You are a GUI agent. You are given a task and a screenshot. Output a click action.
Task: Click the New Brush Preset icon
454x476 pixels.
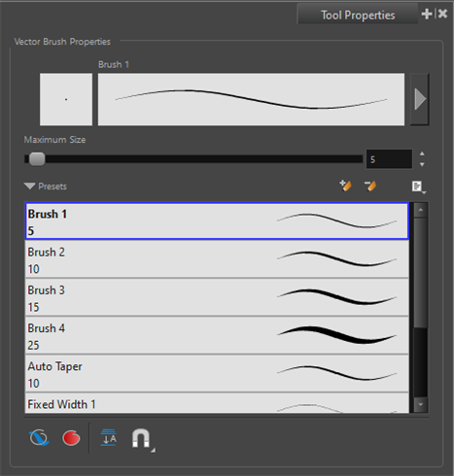(345, 186)
